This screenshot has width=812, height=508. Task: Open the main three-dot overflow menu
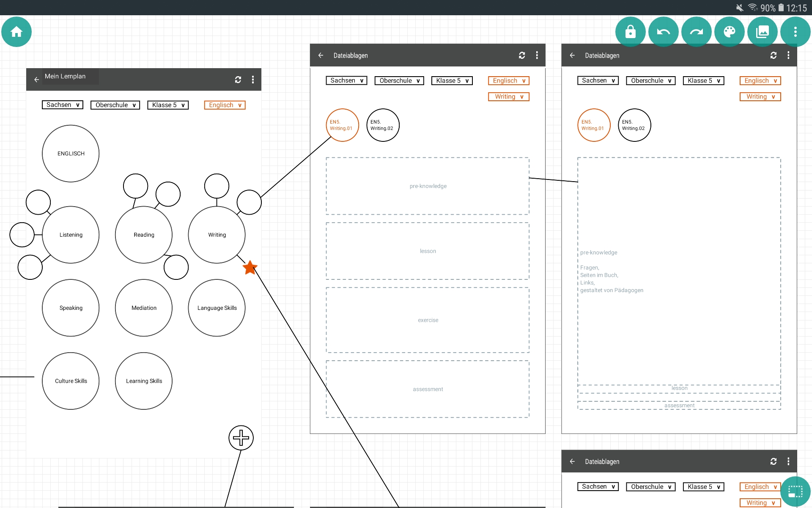point(795,32)
